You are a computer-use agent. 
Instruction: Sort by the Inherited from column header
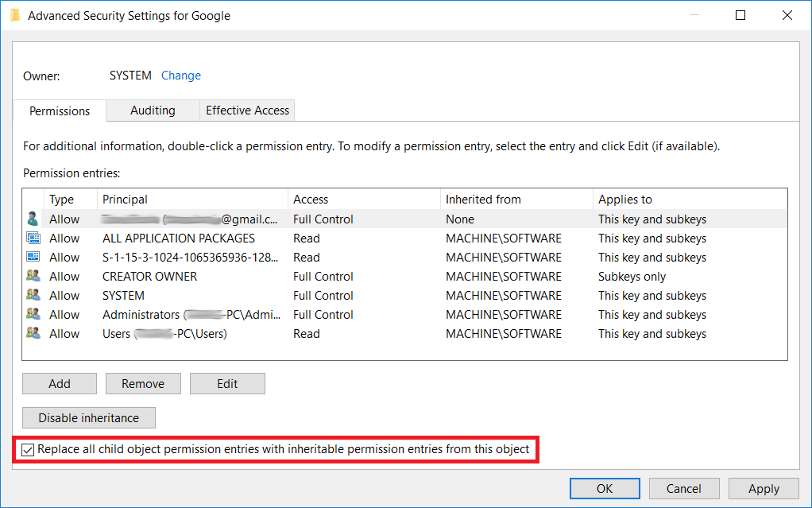516,199
